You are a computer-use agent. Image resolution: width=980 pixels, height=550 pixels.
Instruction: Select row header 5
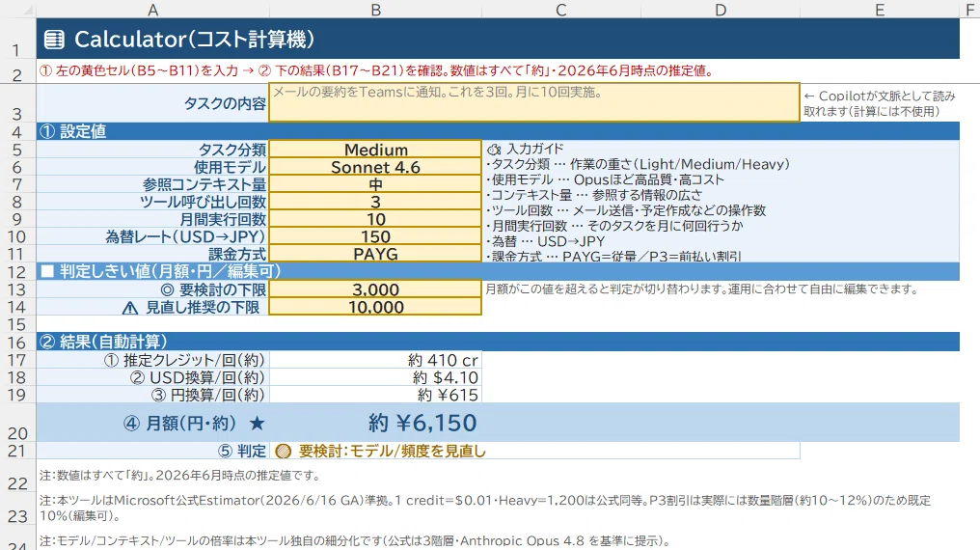tap(16, 150)
